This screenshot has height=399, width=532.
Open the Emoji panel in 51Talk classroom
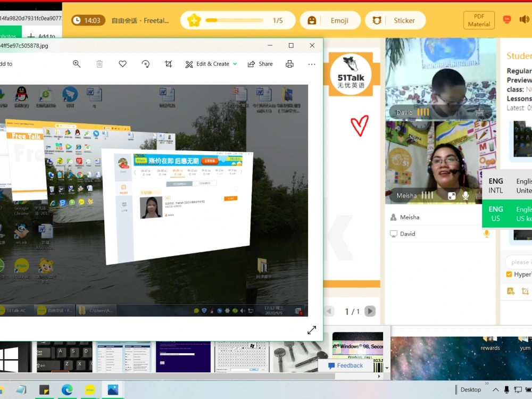click(330, 20)
